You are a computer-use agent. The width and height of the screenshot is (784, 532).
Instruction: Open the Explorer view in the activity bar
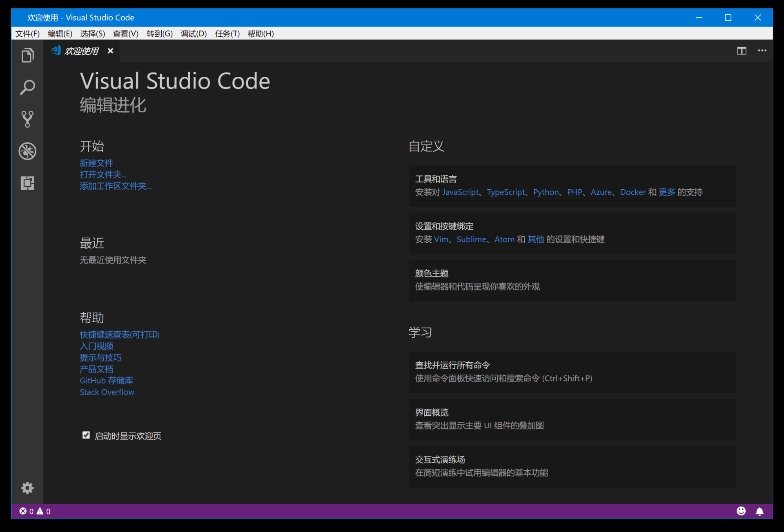click(x=27, y=55)
